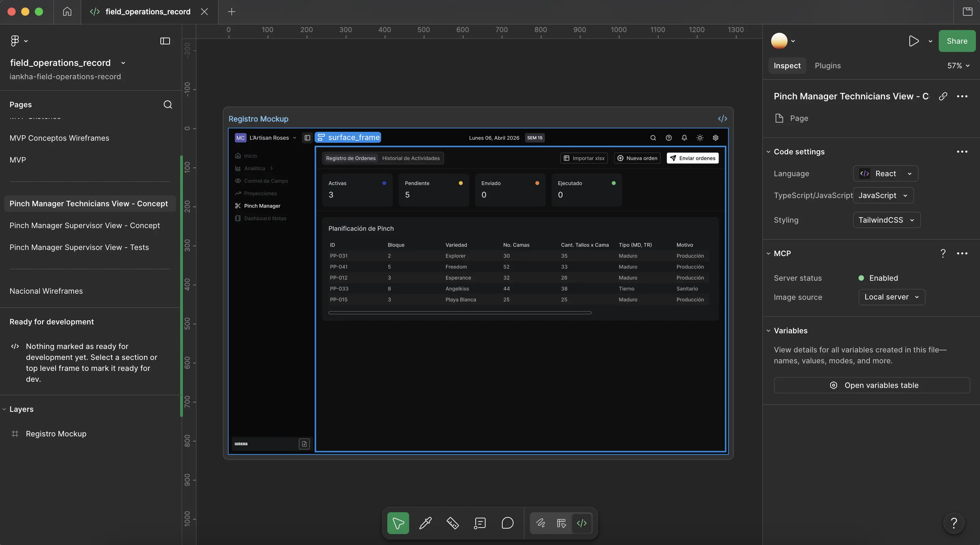Select the Comment bubble tool

pyautogui.click(x=507, y=523)
